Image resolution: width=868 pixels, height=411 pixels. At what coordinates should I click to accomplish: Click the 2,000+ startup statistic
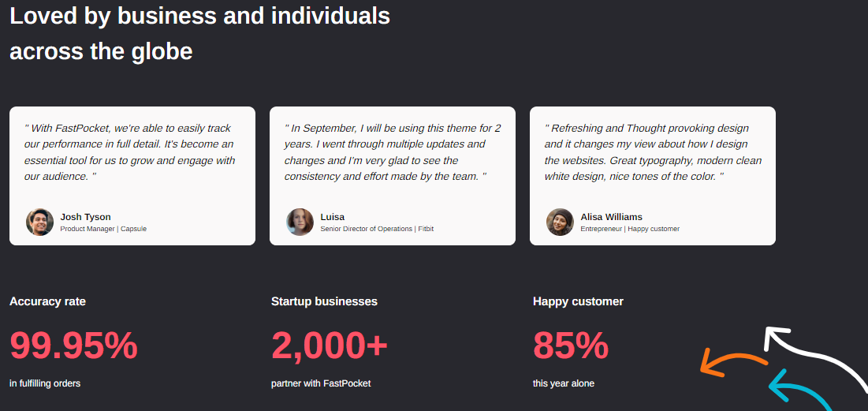330,346
